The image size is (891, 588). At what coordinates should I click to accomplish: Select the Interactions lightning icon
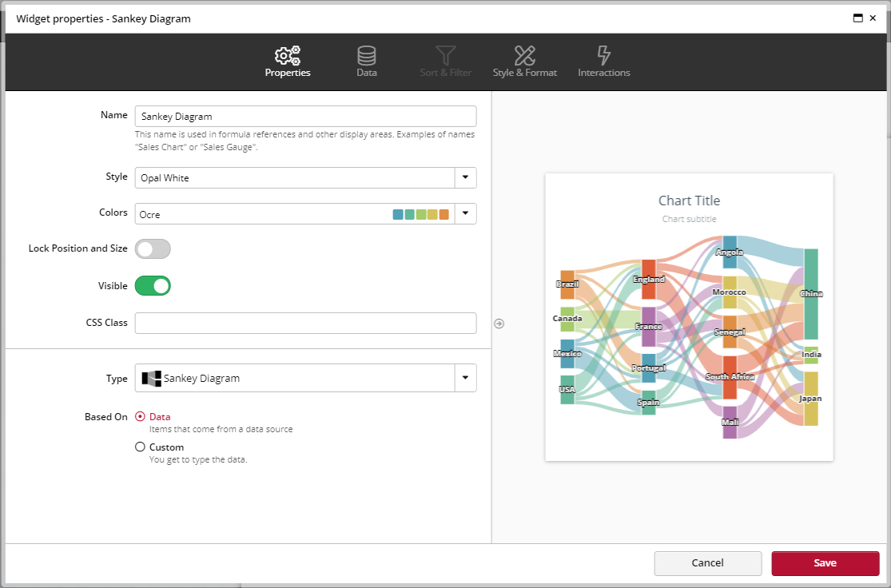point(603,55)
